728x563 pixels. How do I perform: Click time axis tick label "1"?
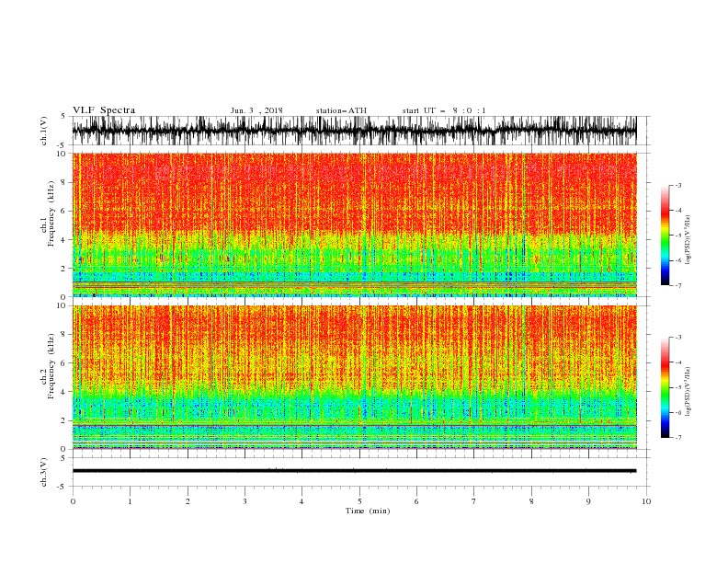[x=130, y=501]
